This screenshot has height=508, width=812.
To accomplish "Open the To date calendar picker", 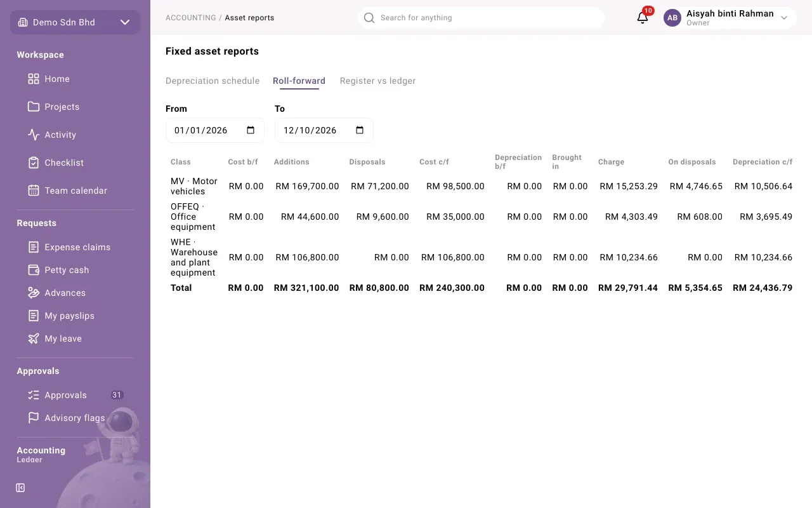I will coord(360,130).
